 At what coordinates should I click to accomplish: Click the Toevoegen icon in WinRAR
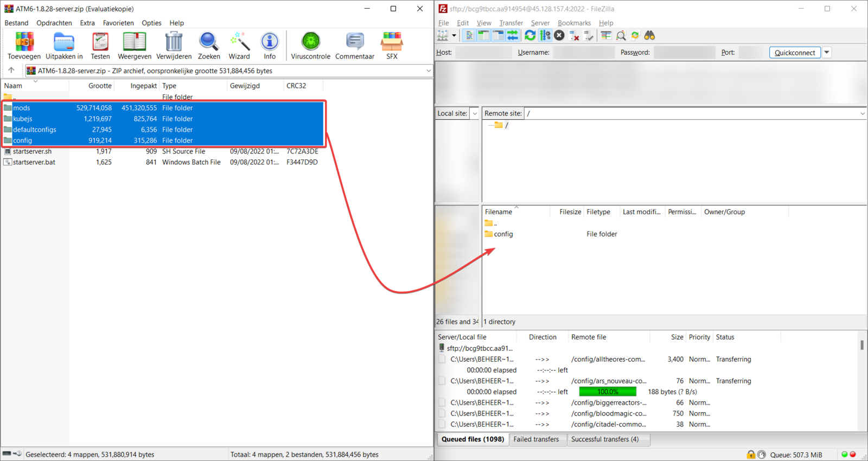[x=24, y=46]
